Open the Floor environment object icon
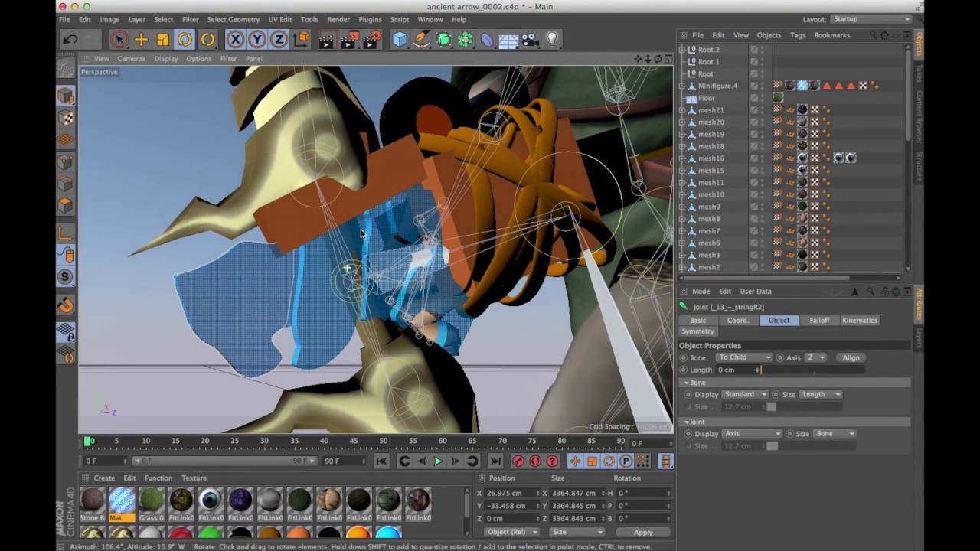This screenshot has height=551, width=980. [508, 40]
